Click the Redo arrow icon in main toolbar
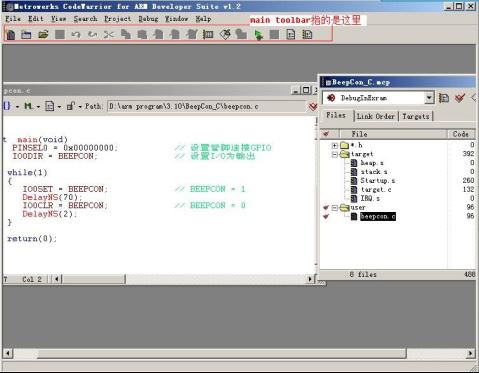The height and width of the screenshot is (373, 479). [92, 34]
